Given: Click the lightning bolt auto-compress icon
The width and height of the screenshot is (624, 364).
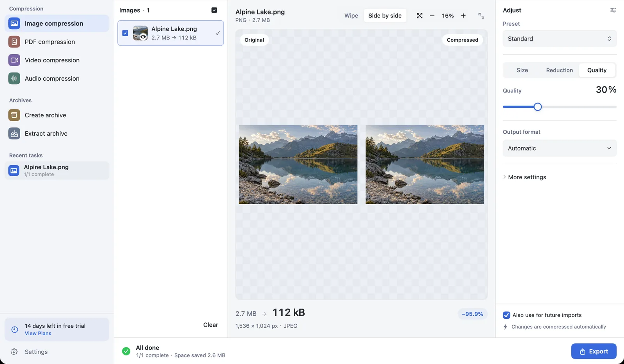Looking at the screenshot, I should click(505, 327).
